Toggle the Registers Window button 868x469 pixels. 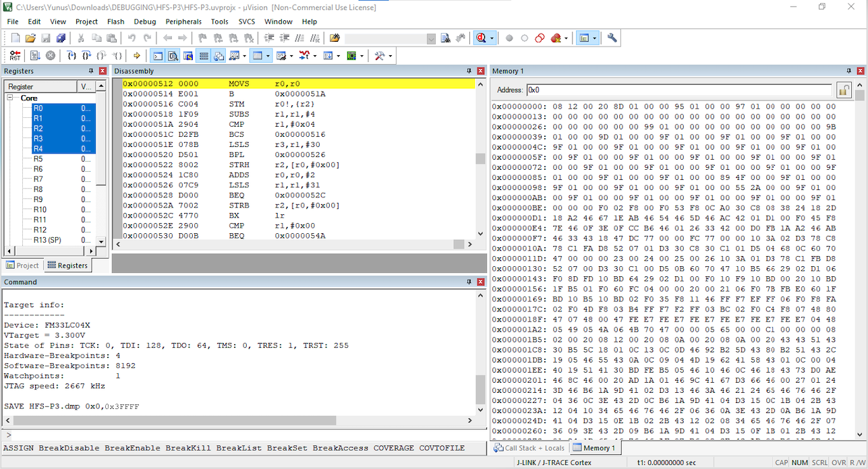pyautogui.click(x=204, y=56)
